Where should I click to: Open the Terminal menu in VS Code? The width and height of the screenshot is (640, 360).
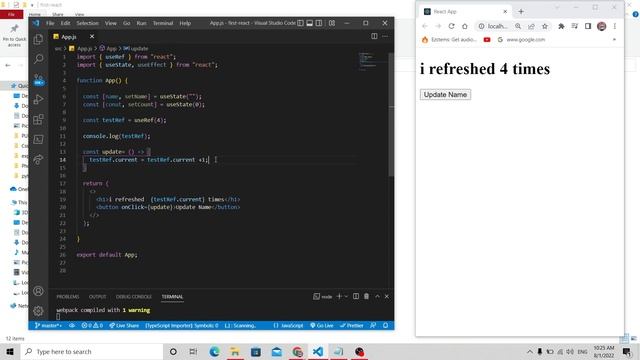click(x=163, y=23)
